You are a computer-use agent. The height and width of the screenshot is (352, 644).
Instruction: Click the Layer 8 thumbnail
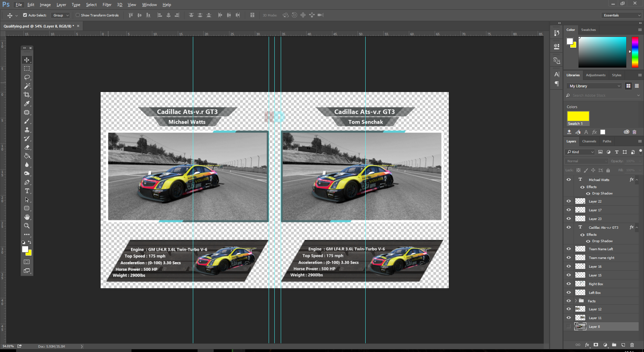tap(580, 326)
